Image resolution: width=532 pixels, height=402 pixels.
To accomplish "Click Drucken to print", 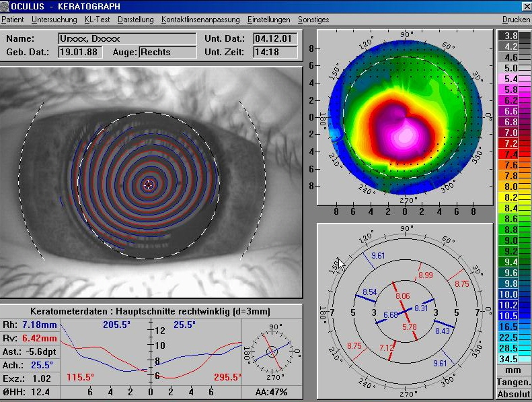I will pyautogui.click(x=516, y=20).
